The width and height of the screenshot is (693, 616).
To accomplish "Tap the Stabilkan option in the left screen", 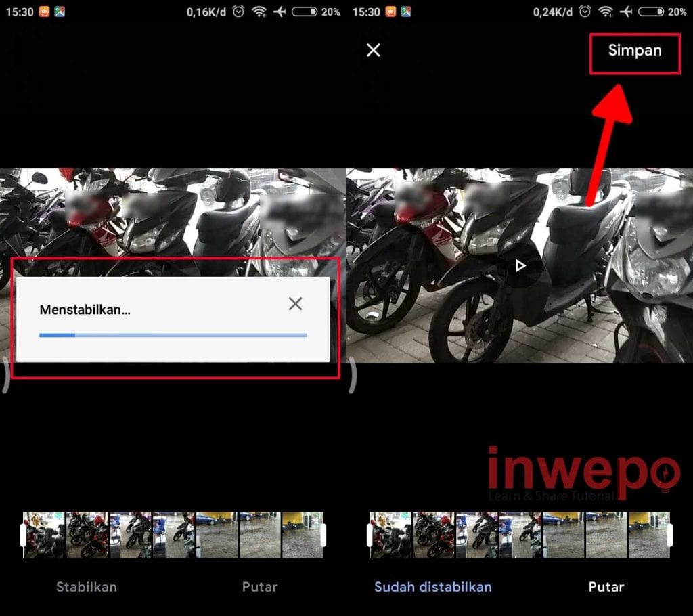I will [86, 587].
